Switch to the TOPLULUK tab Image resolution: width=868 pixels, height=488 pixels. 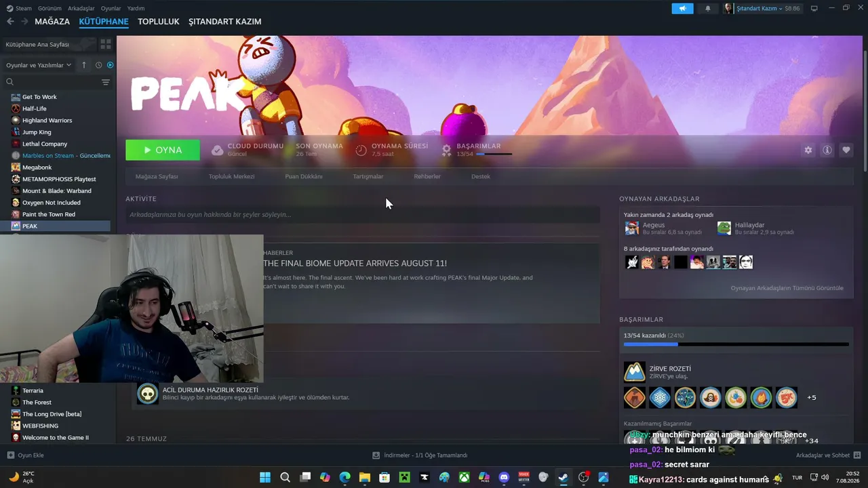pos(159,22)
